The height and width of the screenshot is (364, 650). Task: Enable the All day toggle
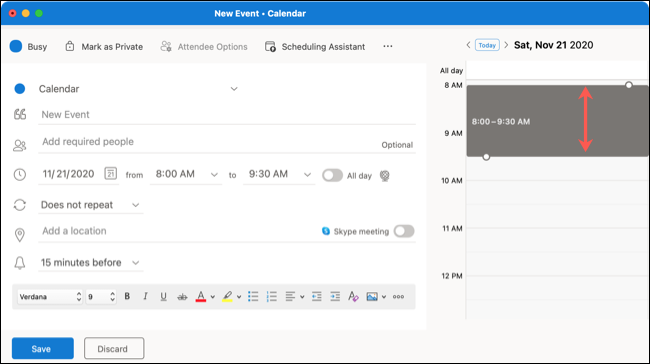(x=332, y=175)
